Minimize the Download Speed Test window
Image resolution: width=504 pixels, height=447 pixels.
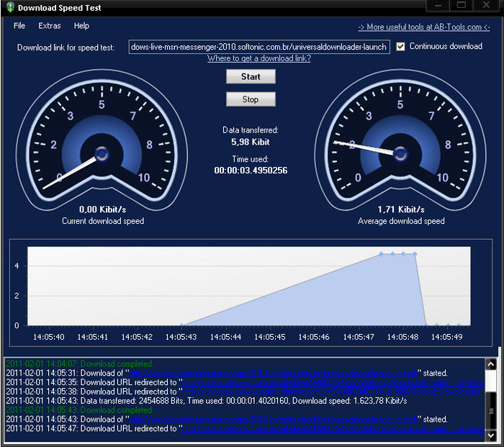(438, 6)
